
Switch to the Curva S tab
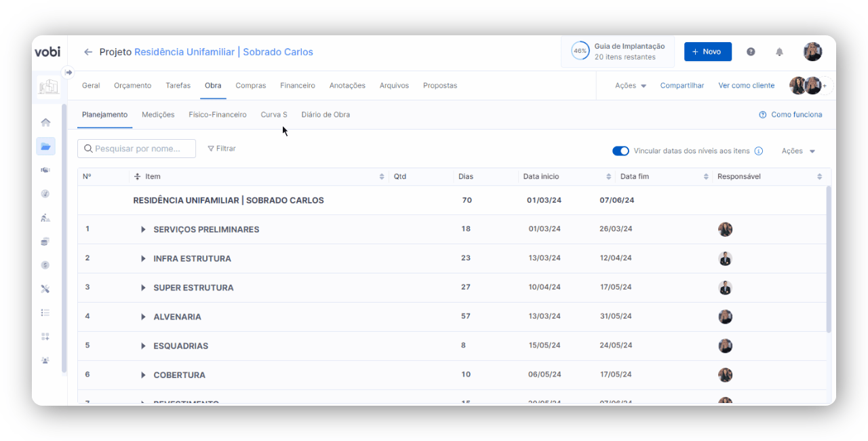tap(274, 115)
